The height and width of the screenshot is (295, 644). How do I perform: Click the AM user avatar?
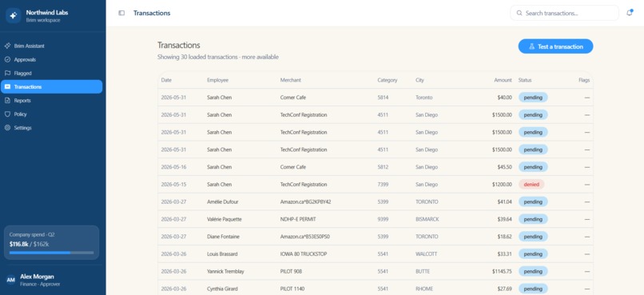coord(11,280)
